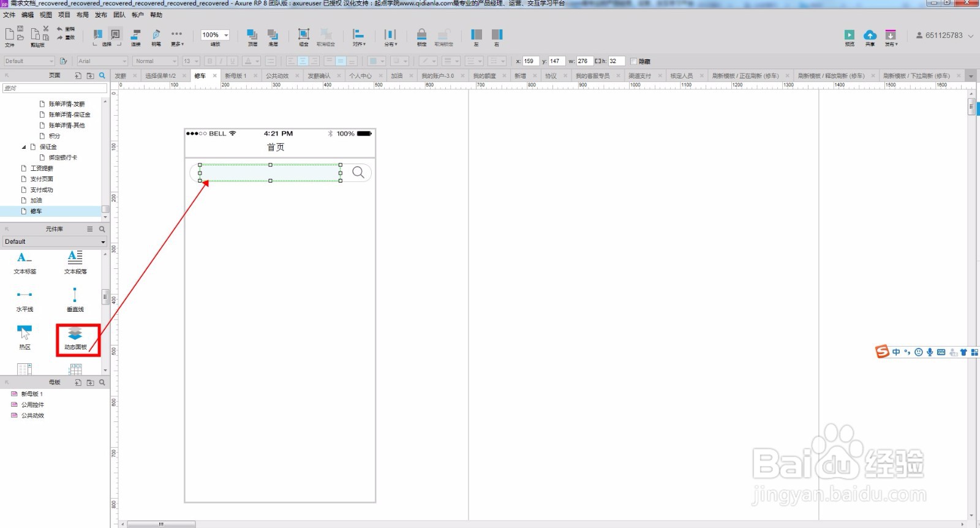Open the 编辑 menu
The image size is (980, 528).
point(28,15)
